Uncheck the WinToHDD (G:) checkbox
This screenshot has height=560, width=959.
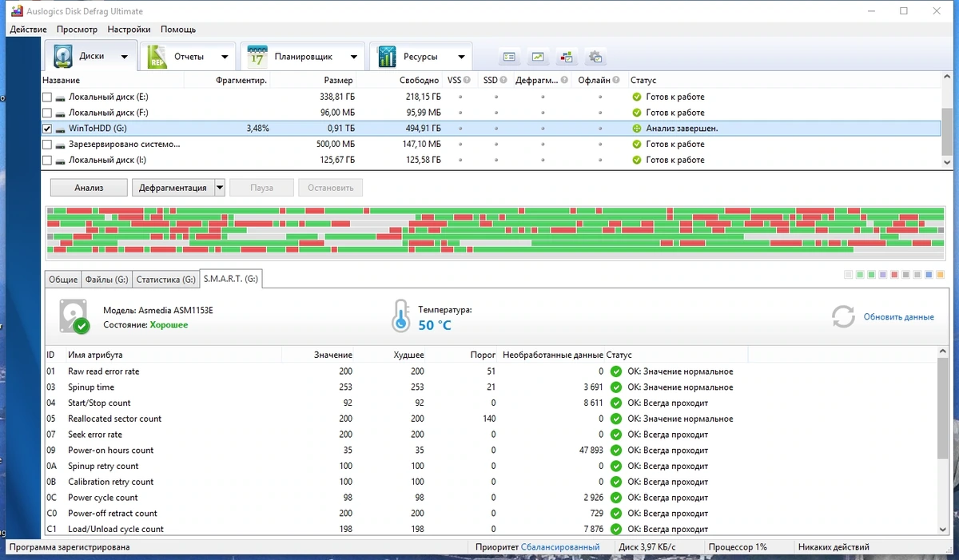point(47,128)
